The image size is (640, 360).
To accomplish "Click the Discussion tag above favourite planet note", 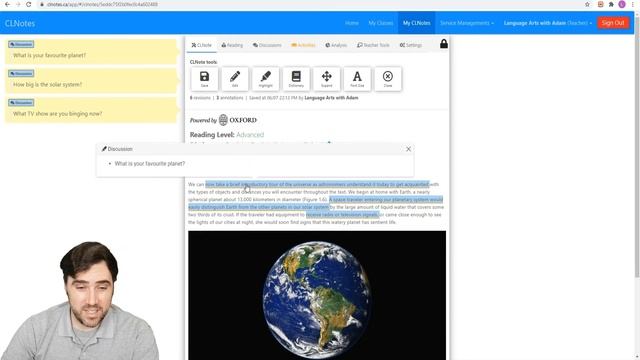I will point(21,44).
